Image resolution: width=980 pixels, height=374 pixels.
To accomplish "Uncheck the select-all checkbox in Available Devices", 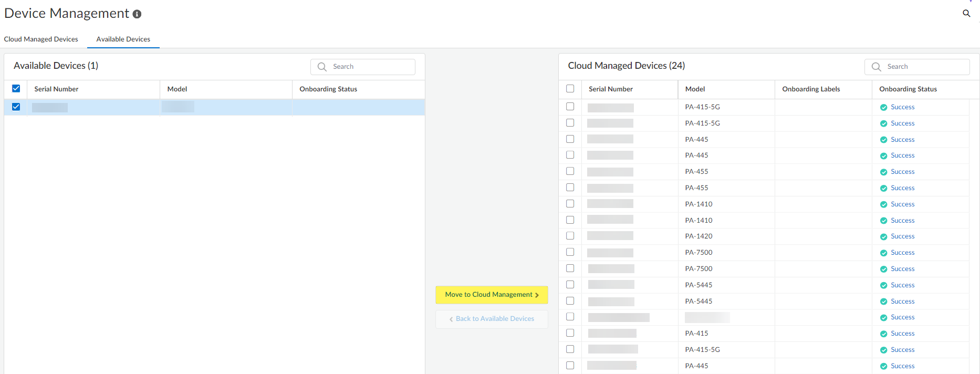I will 16,89.
